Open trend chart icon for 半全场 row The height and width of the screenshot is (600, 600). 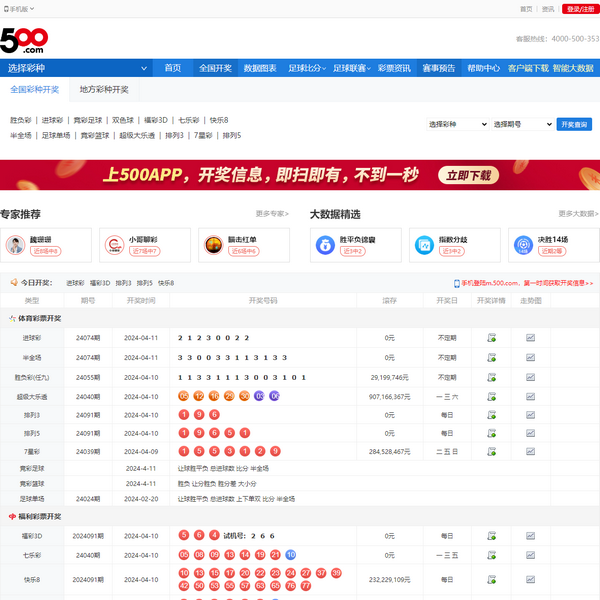point(531,358)
